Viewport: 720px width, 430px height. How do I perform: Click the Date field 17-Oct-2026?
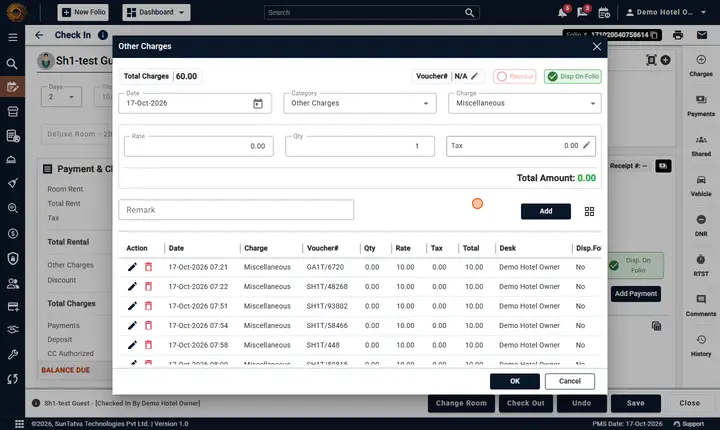195,103
